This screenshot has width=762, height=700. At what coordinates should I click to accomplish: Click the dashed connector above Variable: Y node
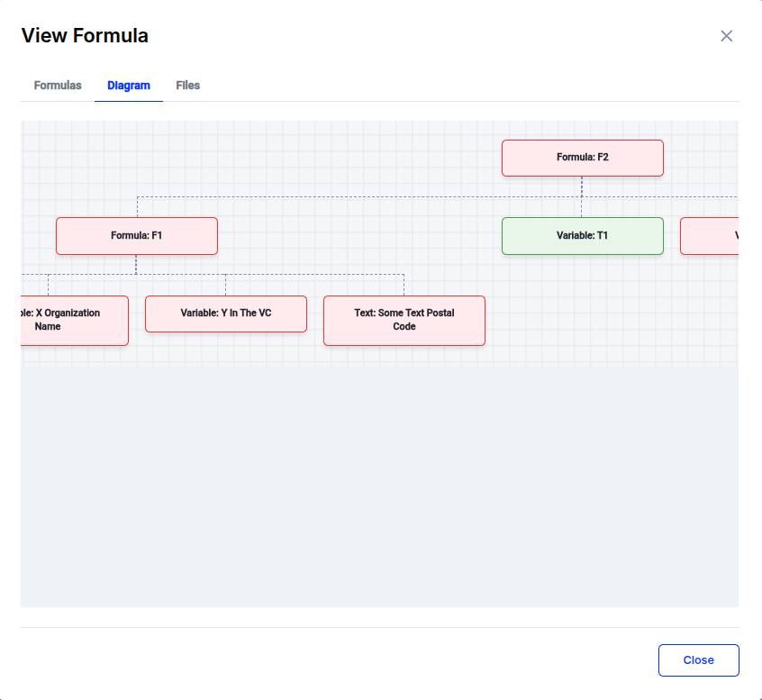(x=225, y=285)
